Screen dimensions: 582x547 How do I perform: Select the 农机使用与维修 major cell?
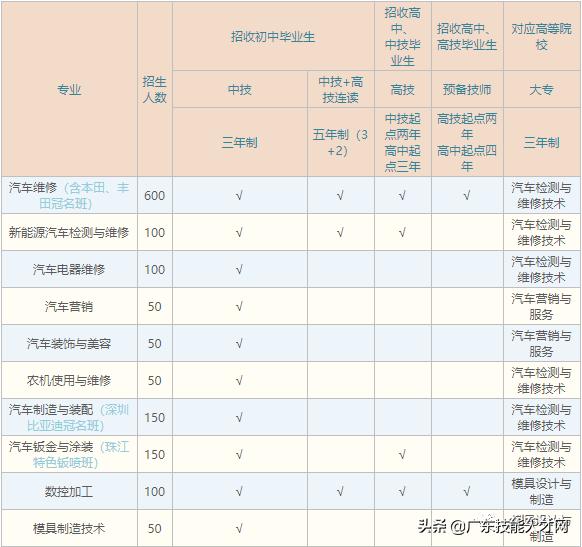[69, 380]
